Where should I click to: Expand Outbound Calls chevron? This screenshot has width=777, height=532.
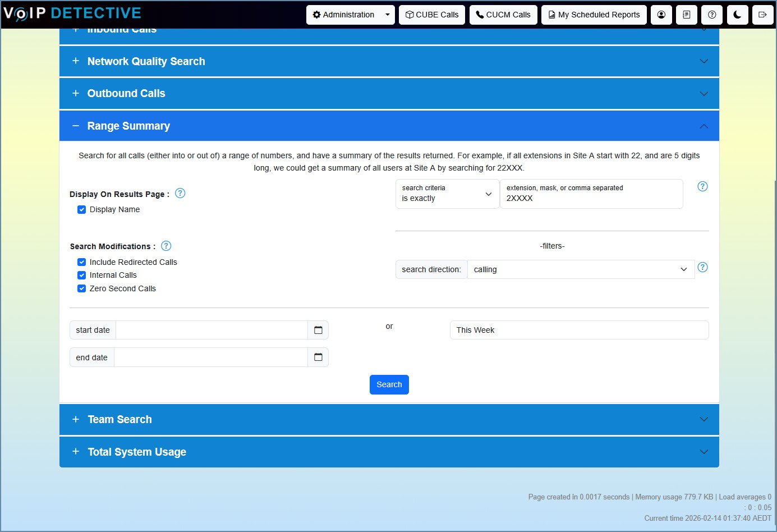[704, 94]
